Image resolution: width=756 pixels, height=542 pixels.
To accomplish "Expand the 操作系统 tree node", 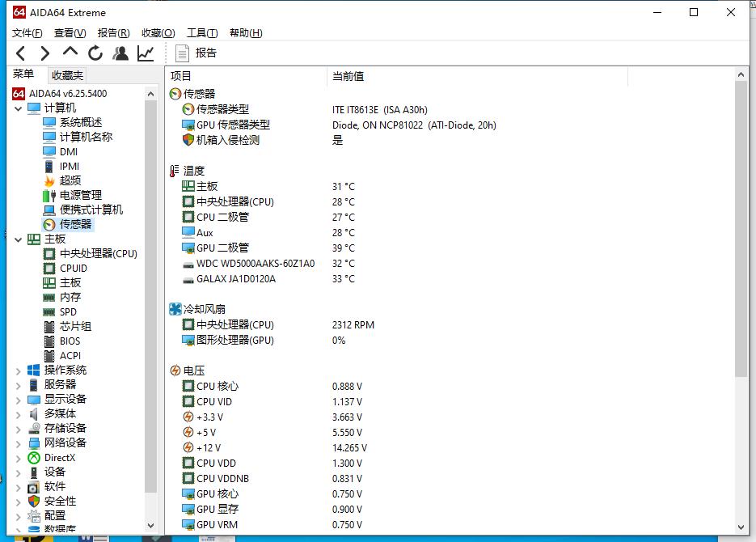I will 18,370.
